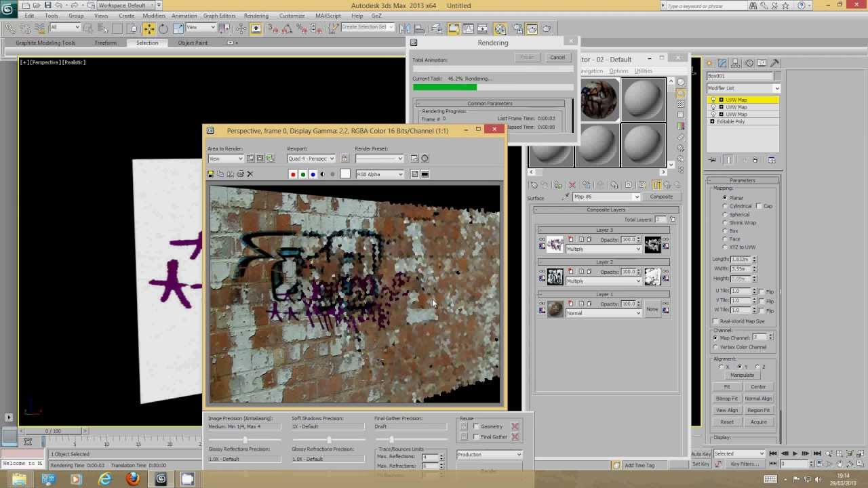
Task: Open the Modifiers menu
Action: pyautogui.click(x=154, y=16)
